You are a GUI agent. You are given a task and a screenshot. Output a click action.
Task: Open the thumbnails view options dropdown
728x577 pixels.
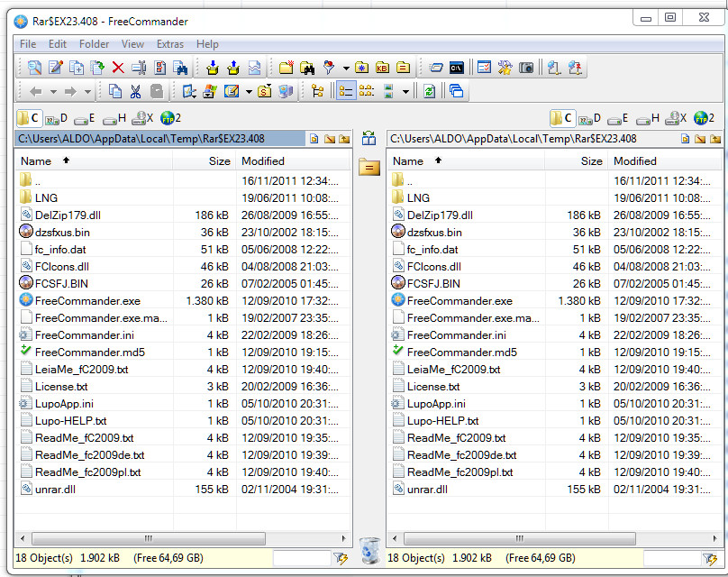click(x=405, y=92)
